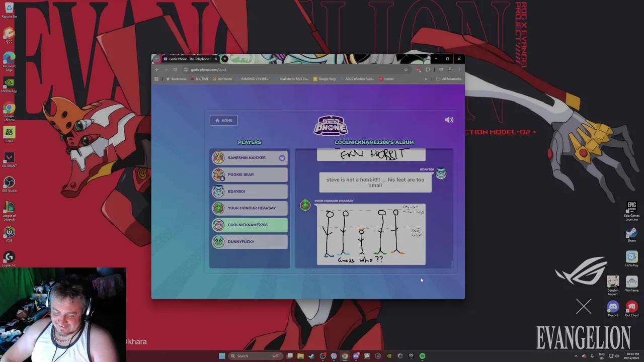Open File Explorer from the taskbar

[300, 356]
